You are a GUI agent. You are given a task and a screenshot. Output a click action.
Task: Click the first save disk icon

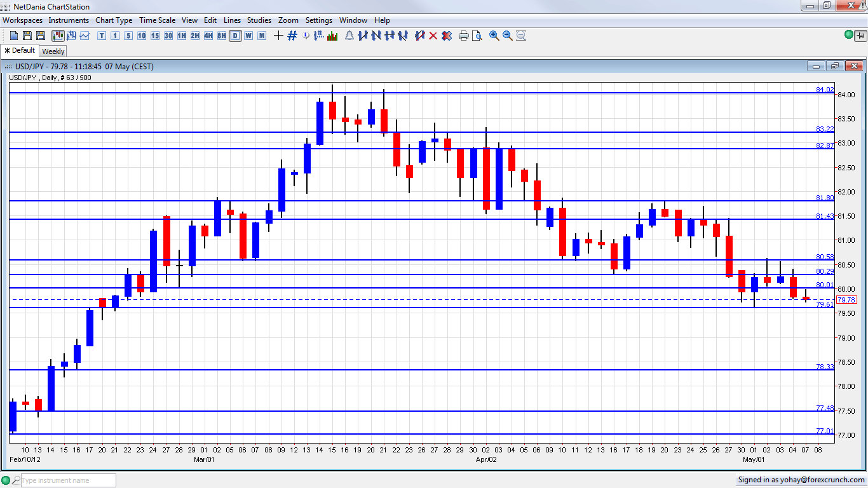[x=27, y=36]
